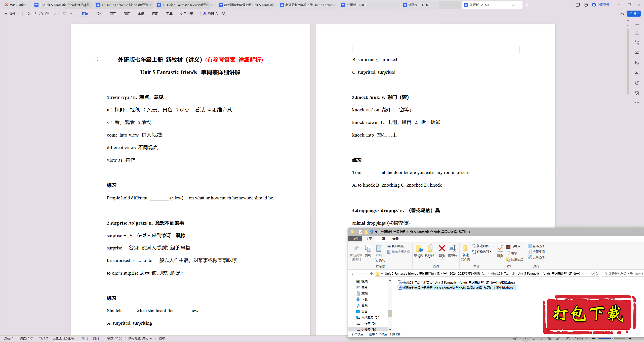Select 工作室 (D:) drive in Explorer
The width and height of the screenshot is (644, 342).
(367, 324)
